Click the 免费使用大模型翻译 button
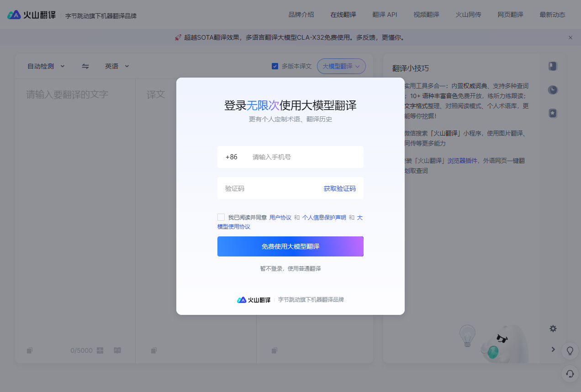Viewport: 581px width, 392px height. point(290,246)
